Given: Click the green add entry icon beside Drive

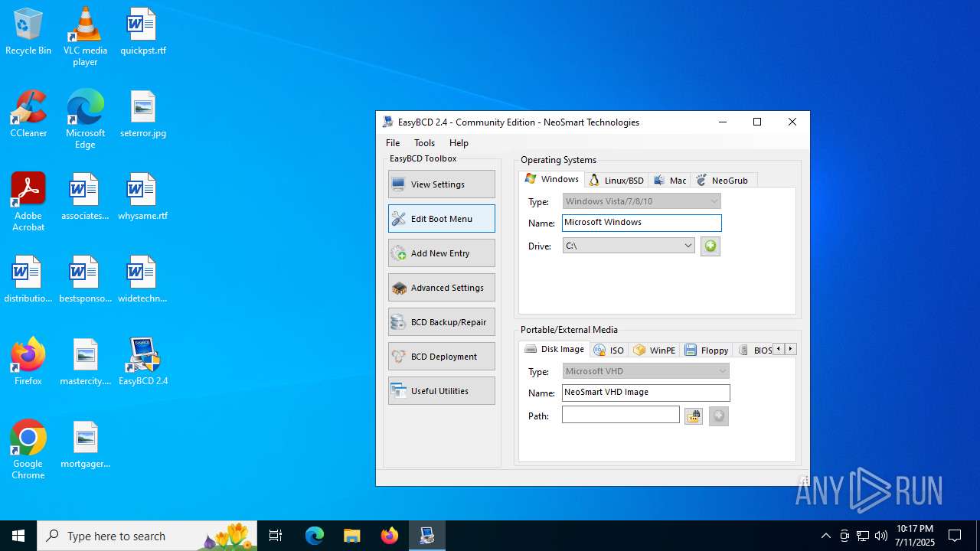Looking at the screenshot, I should (x=710, y=246).
